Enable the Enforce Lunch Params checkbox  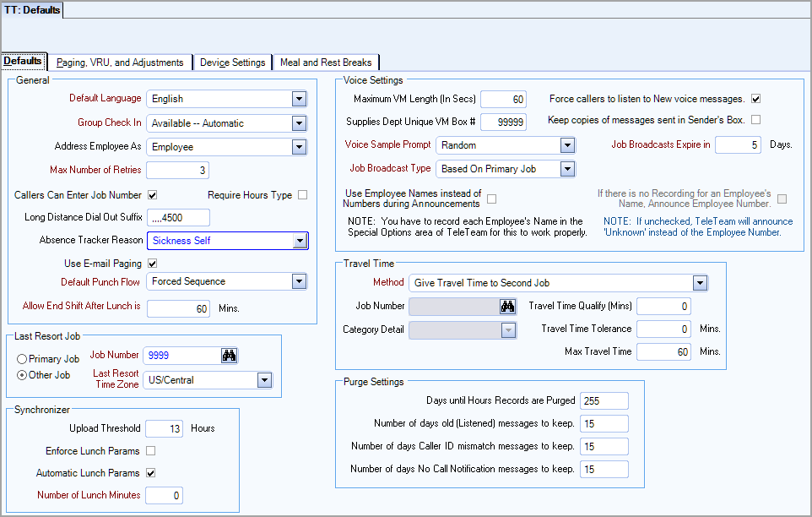[x=151, y=450]
